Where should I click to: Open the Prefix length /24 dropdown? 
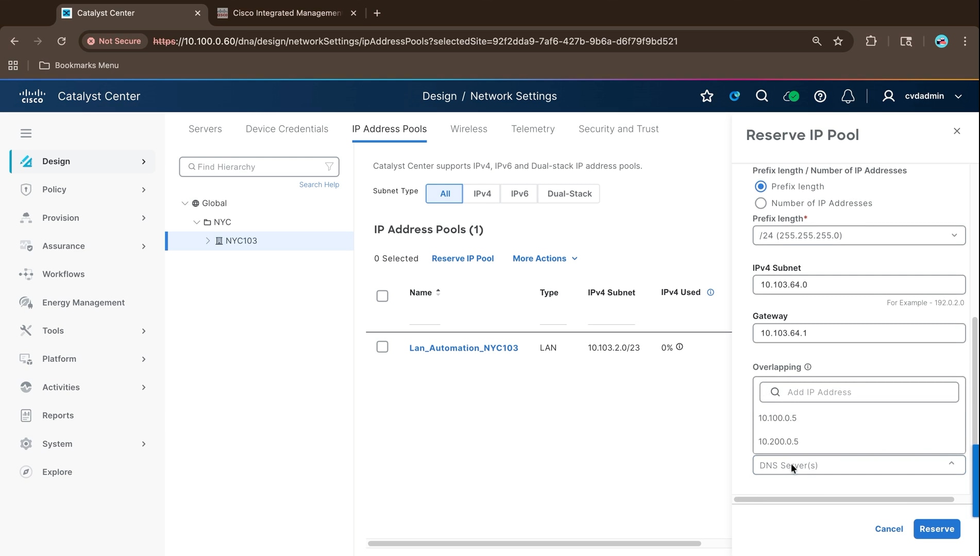click(x=859, y=235)
